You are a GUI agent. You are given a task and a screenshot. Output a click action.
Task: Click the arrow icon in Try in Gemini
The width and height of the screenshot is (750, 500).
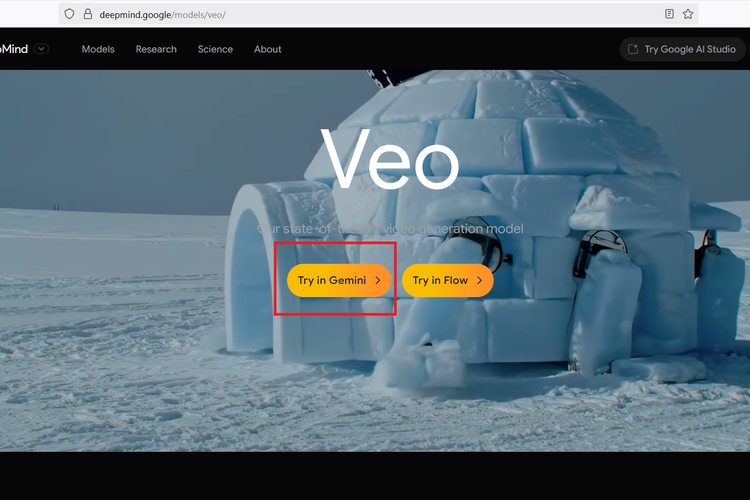tap(377, 281)
